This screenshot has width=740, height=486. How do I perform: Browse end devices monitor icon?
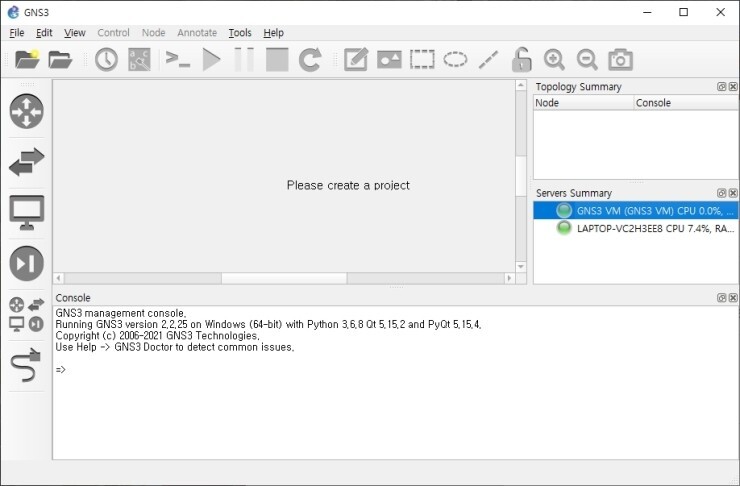point(26,212)
